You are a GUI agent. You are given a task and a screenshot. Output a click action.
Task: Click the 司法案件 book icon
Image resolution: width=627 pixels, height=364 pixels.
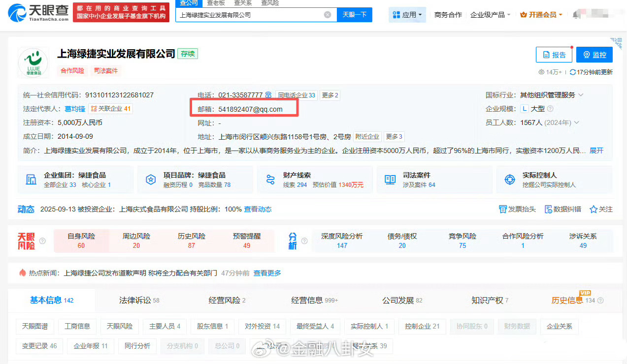tap(390, 180)
